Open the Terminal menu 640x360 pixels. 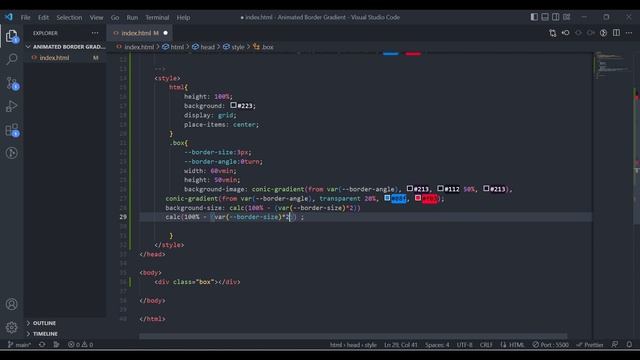[157, 17]
